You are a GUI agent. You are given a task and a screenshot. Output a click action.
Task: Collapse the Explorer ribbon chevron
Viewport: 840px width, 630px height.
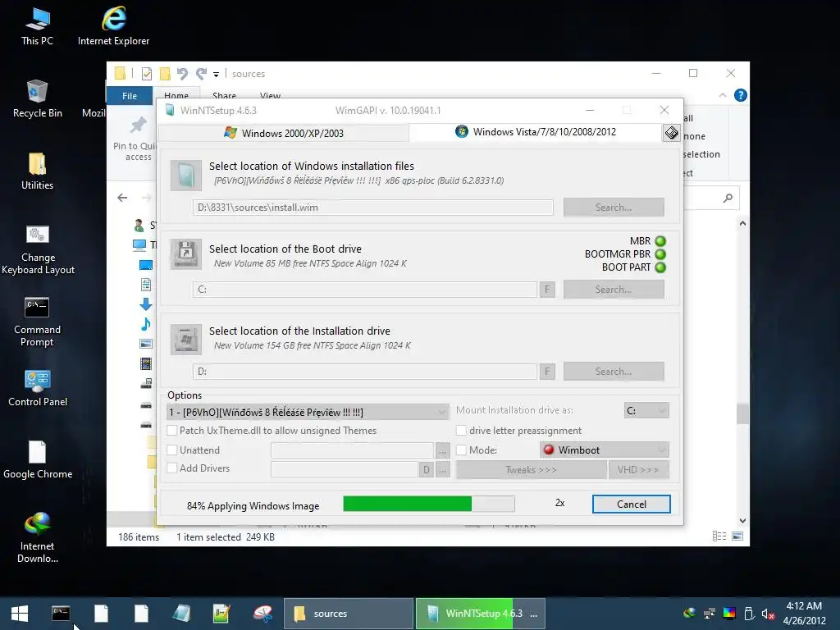[722, 95]
